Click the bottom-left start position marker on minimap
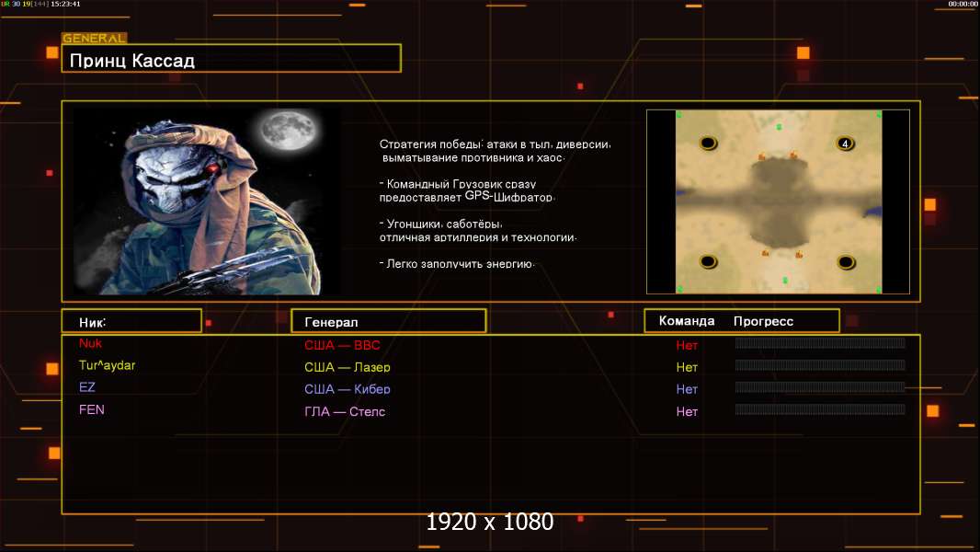Screen dimensions: 980x552 pos(708,262)
